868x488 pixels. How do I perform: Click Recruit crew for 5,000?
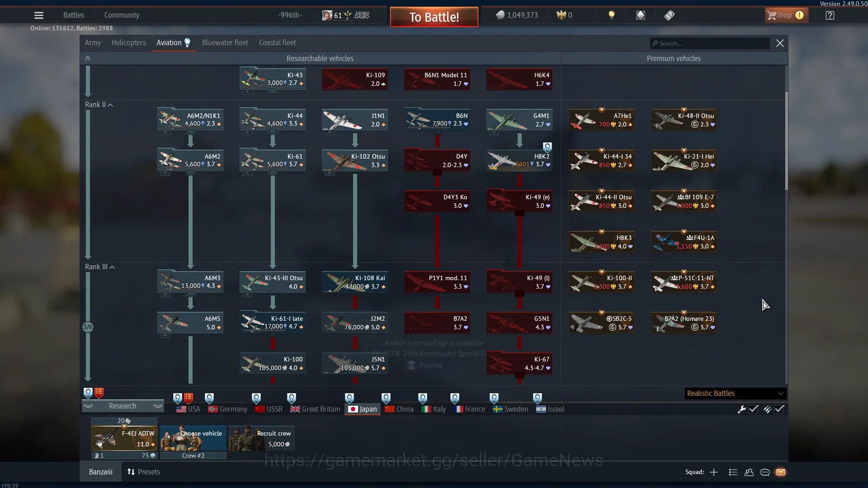pyautogui.click(x=262, y=438)
